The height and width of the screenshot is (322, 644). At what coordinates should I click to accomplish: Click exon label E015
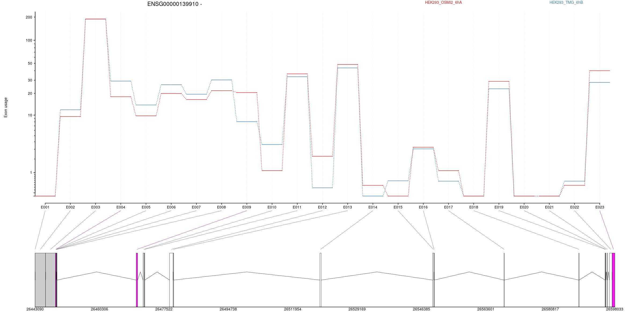398,207
